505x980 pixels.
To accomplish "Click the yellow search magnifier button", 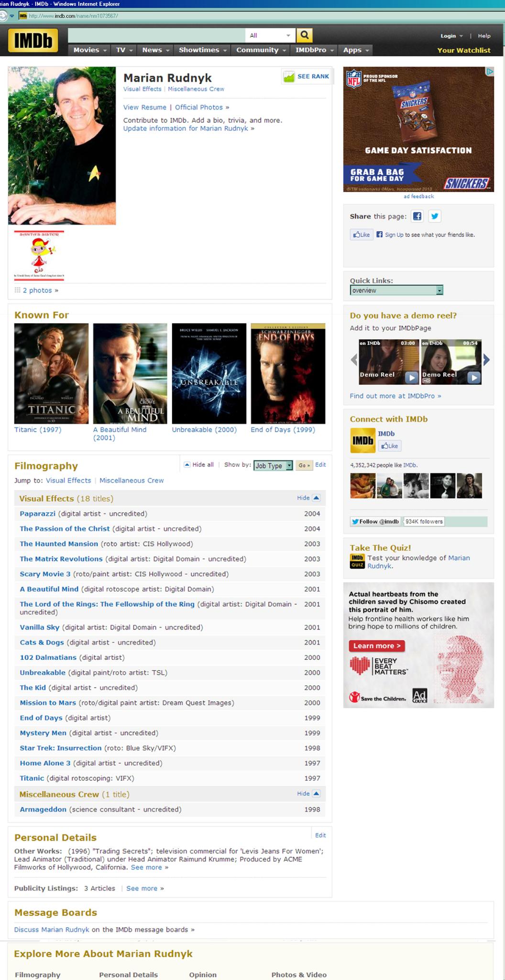I will pyautogui.click(x=304, y=35).
